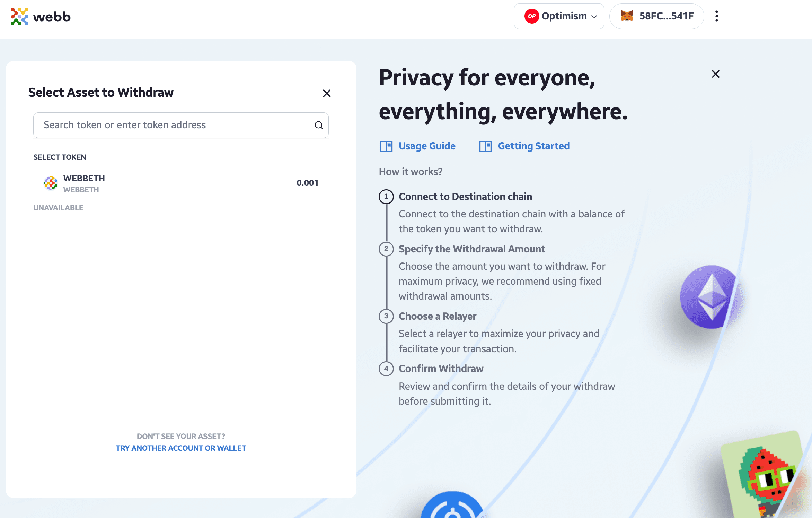This screenshot has width=812, height=518.
Task: Click the Getting Started book icon
Action: (x=485, y=146)
